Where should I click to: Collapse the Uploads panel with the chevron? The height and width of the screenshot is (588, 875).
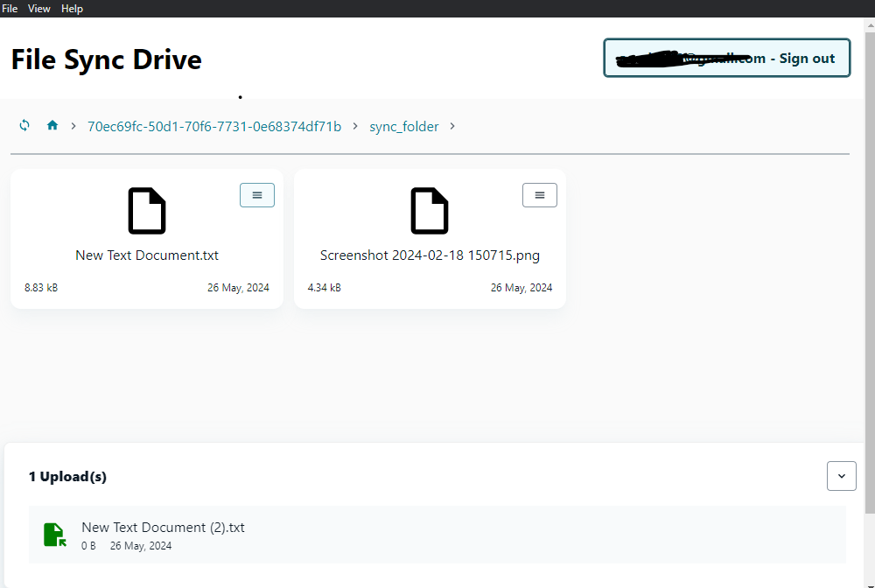[x=841, y=476]
